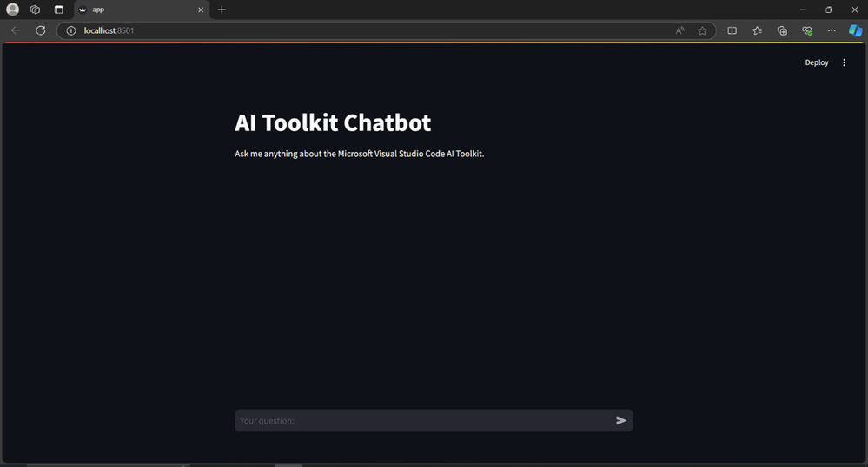Open the Copilot sidebar icon

[855, 30]
